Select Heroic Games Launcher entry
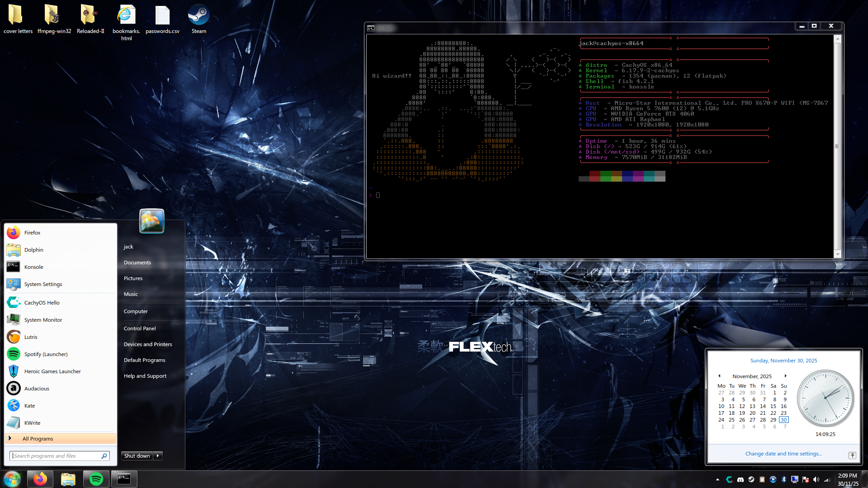This screenshot has width=868, height=488. pyautogui.click(x=52, y=371)
